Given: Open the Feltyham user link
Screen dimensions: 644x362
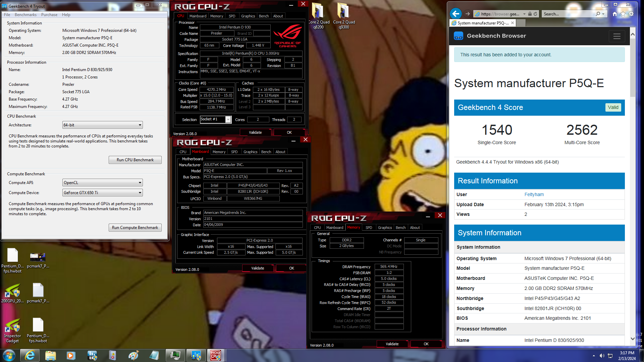Looking at the screenshot, I should [534, 194].
